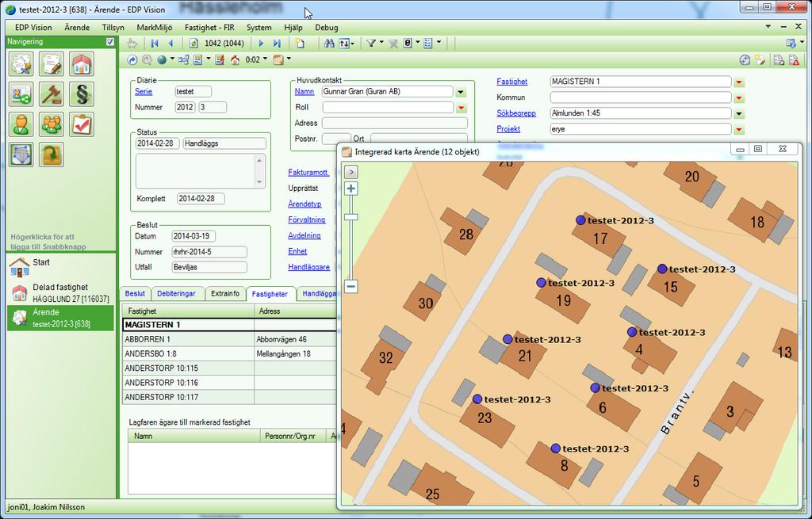Click the Serie link
The height and width of the screenshot is (519, 812).
point(144,92)
